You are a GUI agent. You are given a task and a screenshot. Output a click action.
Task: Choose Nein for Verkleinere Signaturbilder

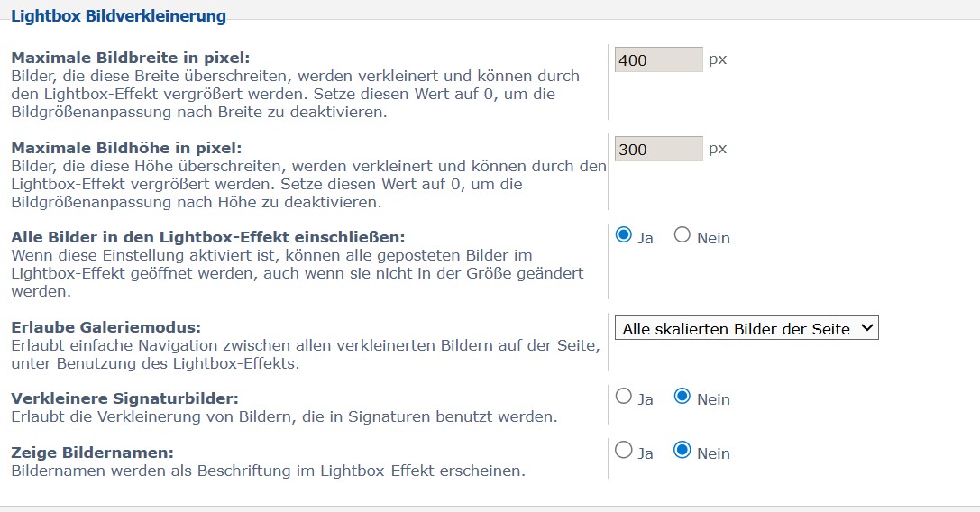pos(682,397)
